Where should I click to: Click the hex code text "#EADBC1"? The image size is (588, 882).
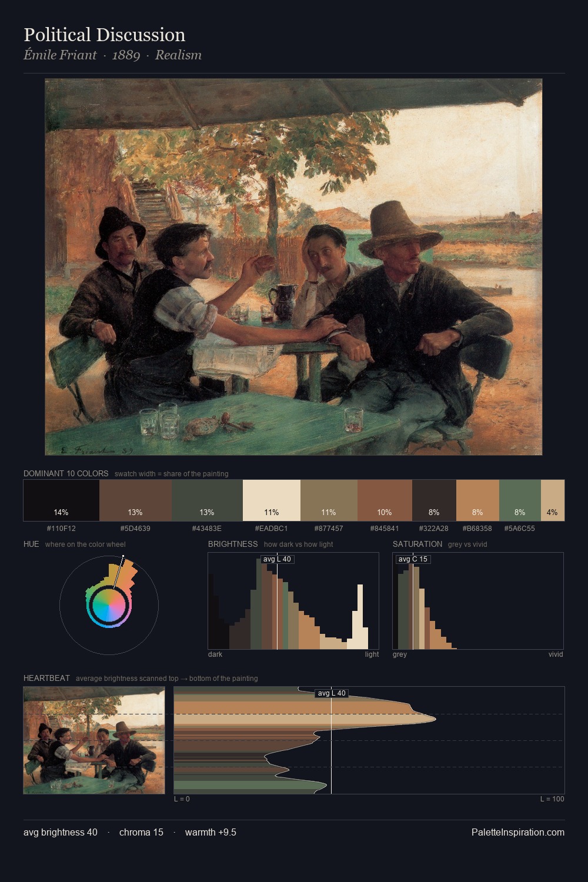click(x=272, y=529)
